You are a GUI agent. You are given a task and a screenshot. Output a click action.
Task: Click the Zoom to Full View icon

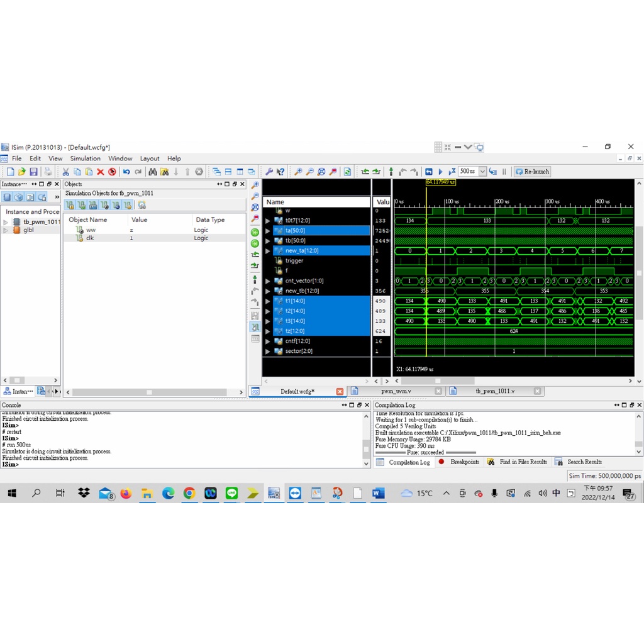click(321, 172)
